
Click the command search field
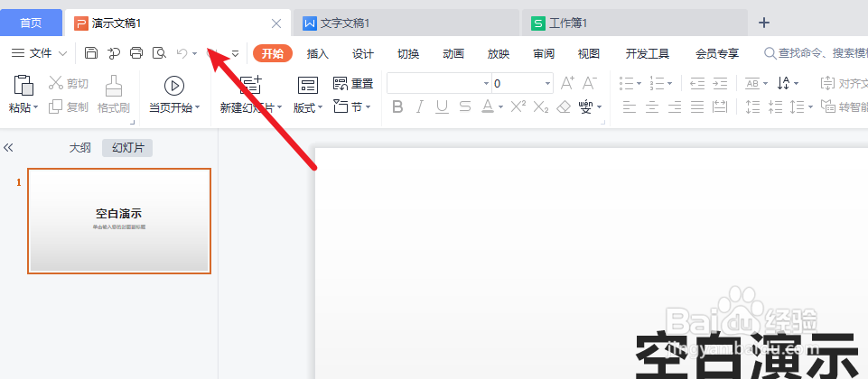pyautogui.click(x=816, y=53)
